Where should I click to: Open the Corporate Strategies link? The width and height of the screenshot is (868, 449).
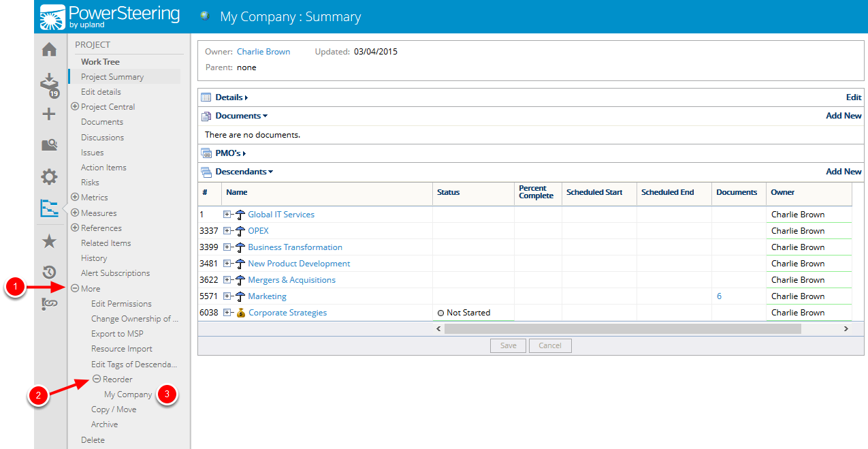[x=287, y=313]
